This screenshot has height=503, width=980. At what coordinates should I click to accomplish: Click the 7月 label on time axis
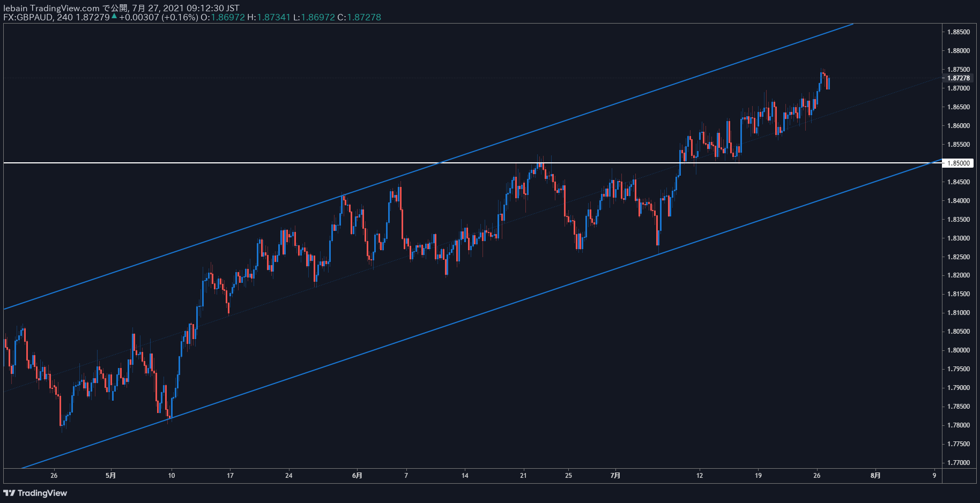[615, 476]
